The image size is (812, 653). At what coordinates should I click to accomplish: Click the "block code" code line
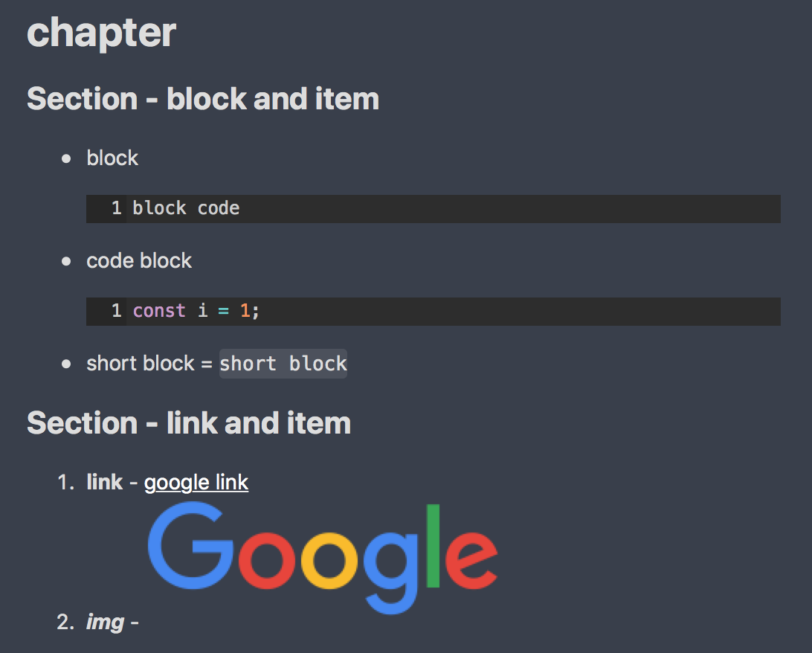pos(186,208)
